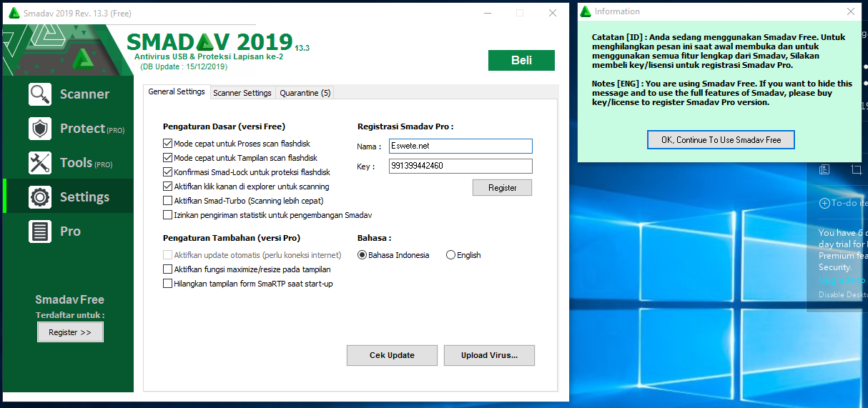The height and width of the screenshot is (408, 868).
Task: Click the Upload Virus... button
Action: tap(489, 355)
